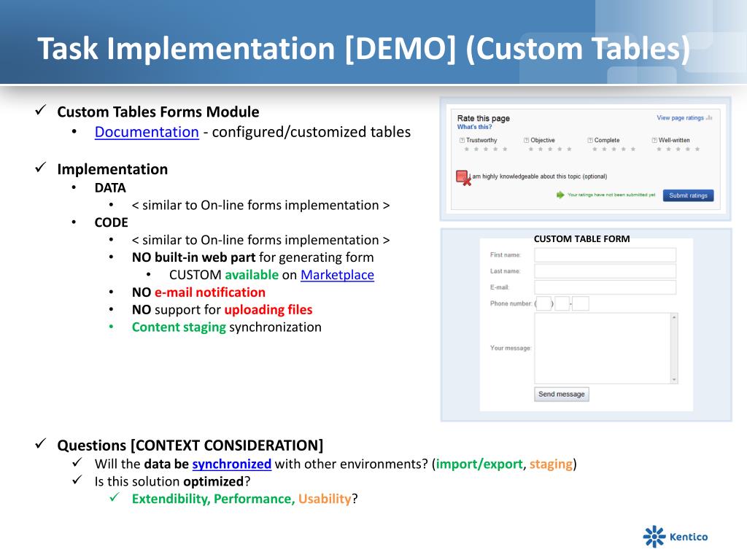Image resolution: width=747 pixels, height=560 pixels.
Task: Click the CUSTOM TABLE FORM title
Action: (x=581, y=239)
